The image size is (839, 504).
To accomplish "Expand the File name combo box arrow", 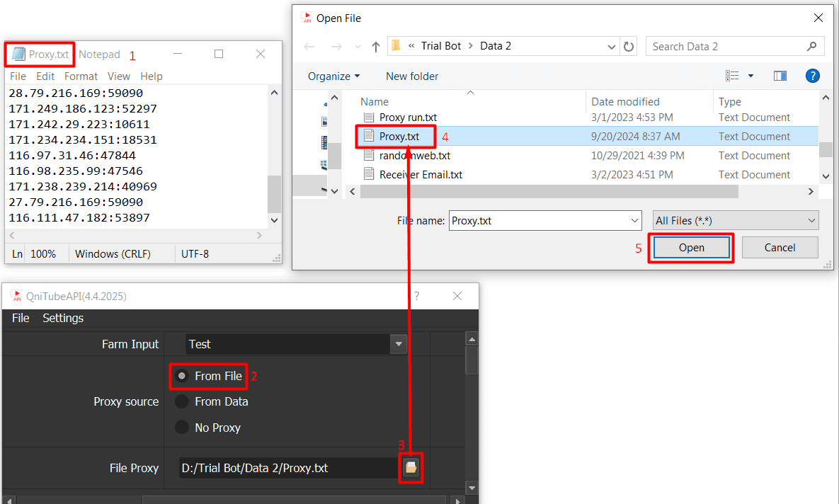I will coord(634,220).
